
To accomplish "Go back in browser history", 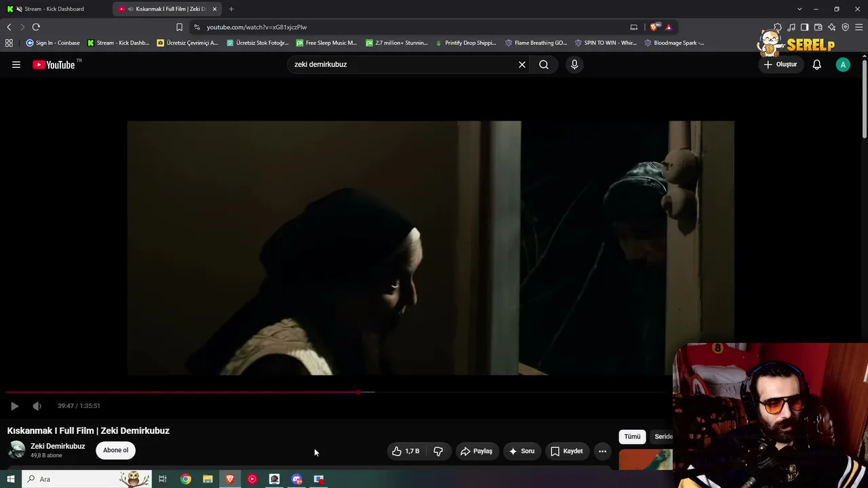I will [9, 27].
